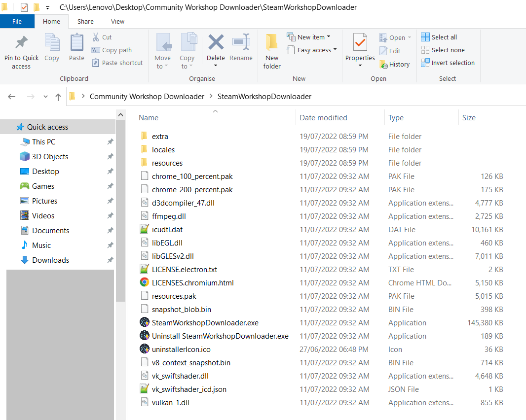
Task: Toggle the properties checkbox in title bar toolbar
Action: coord(24,7)
